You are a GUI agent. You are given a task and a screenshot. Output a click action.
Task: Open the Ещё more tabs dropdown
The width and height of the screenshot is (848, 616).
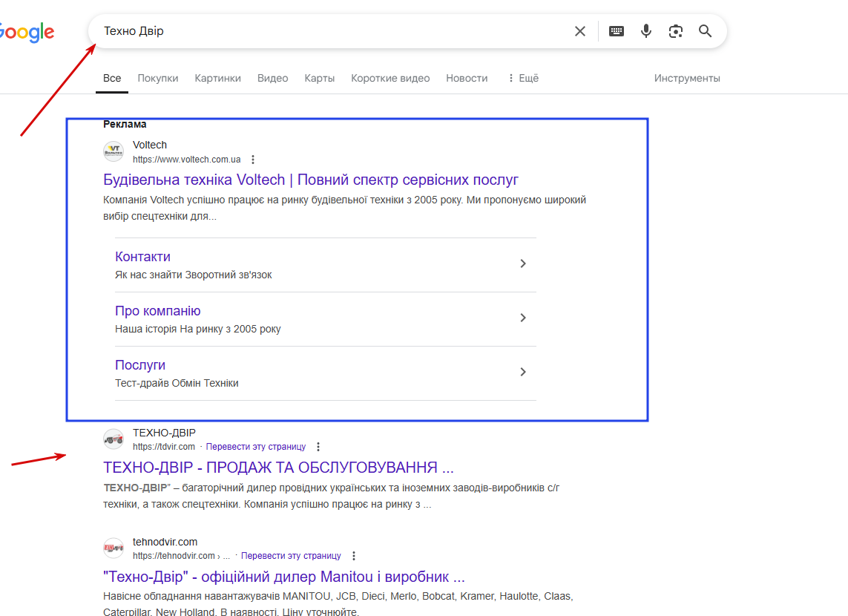point(524,79)
